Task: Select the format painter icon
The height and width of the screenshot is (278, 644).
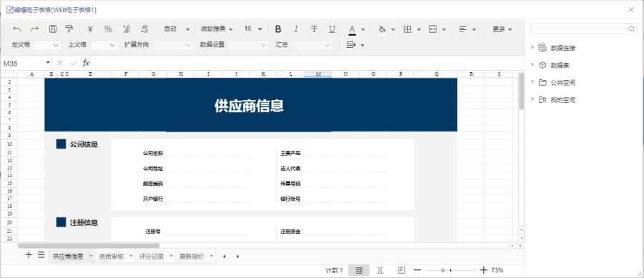Action: (x=69, y=29)
